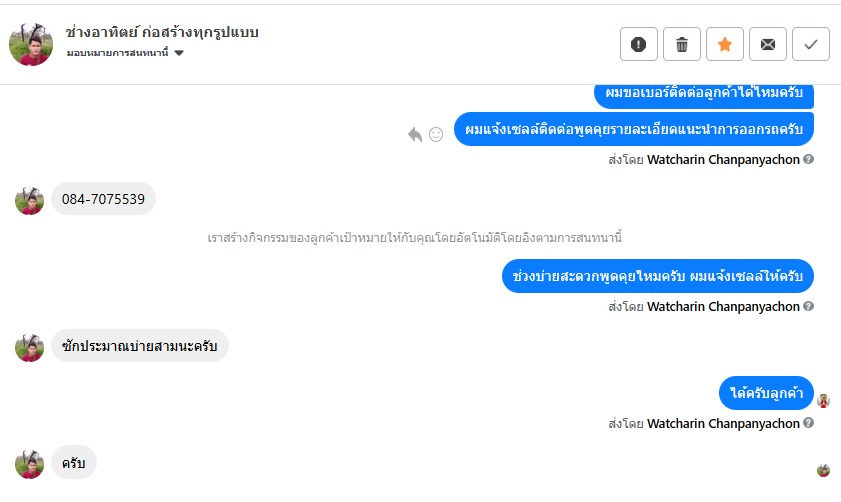841x502 pixels.
Task: Expand the มอบหมายการสนทนานี้ dropdown arrow
Action: tap(179, 53)
